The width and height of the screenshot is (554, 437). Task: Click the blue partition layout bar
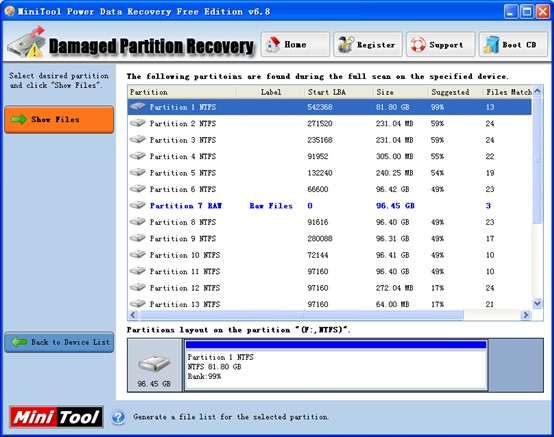[x=336, y=344]
